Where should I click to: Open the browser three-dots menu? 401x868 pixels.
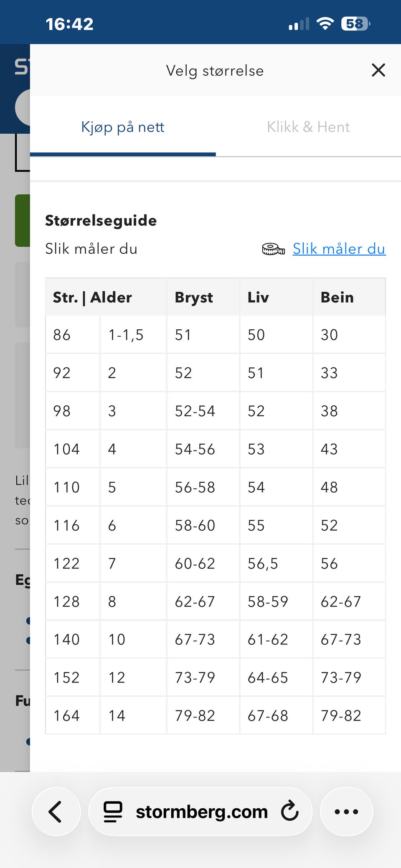[346, 812]
